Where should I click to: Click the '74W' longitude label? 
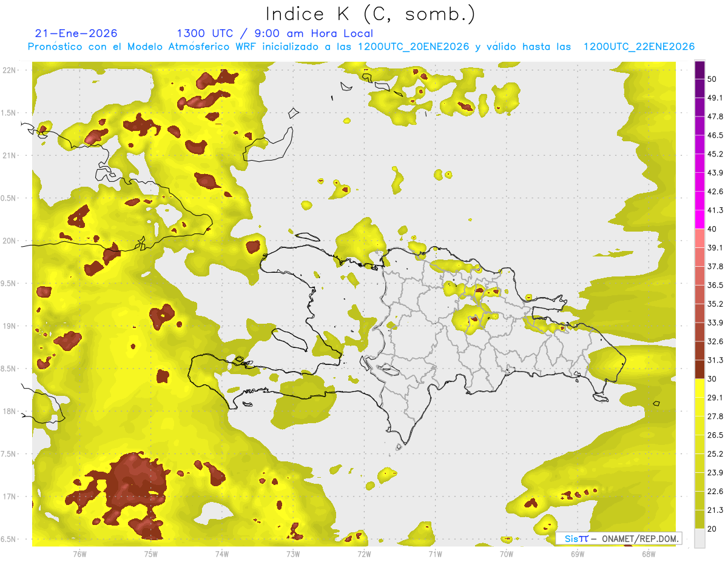click(221, 554)
